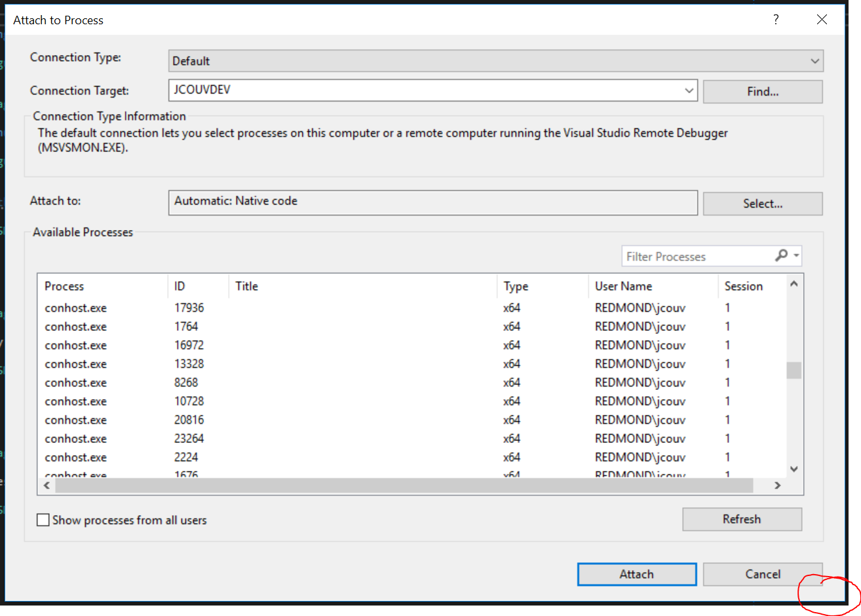Cancel the Attach to Process dialog

[762, 574]
